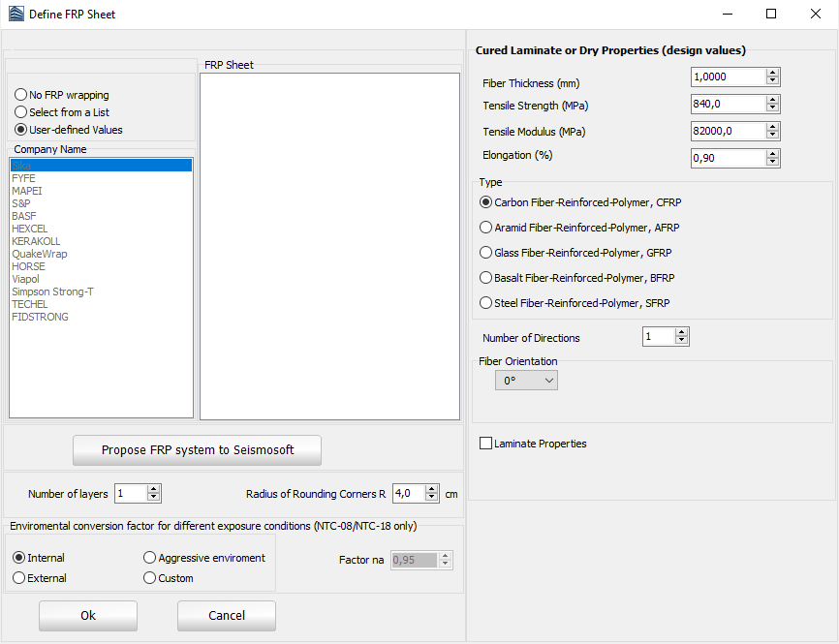Increase Number of layers spinner
This screenshot has width=839, height=644.
[153, 489]
